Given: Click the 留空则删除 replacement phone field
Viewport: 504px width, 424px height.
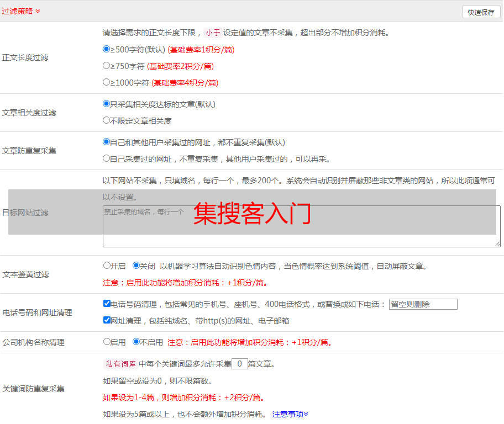Looking at the screenshot, I should (x=423, y=304).
